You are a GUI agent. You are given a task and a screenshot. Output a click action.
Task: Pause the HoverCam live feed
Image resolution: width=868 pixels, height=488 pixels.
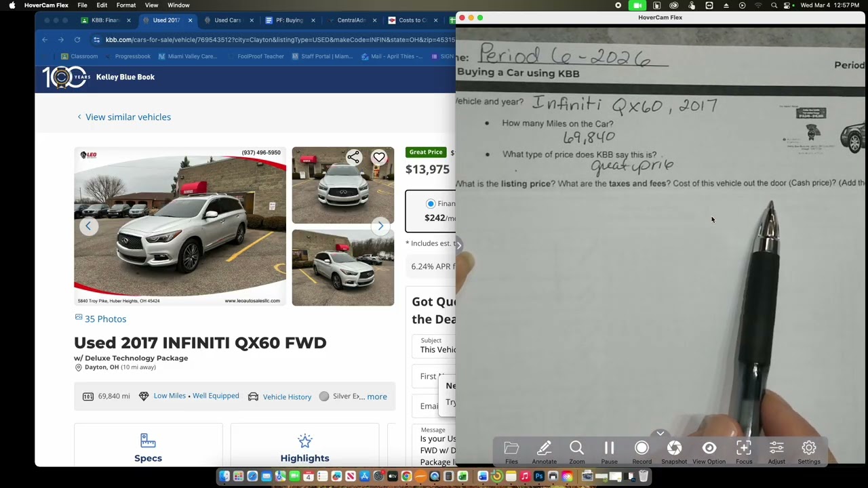click(x=609, y=452)
